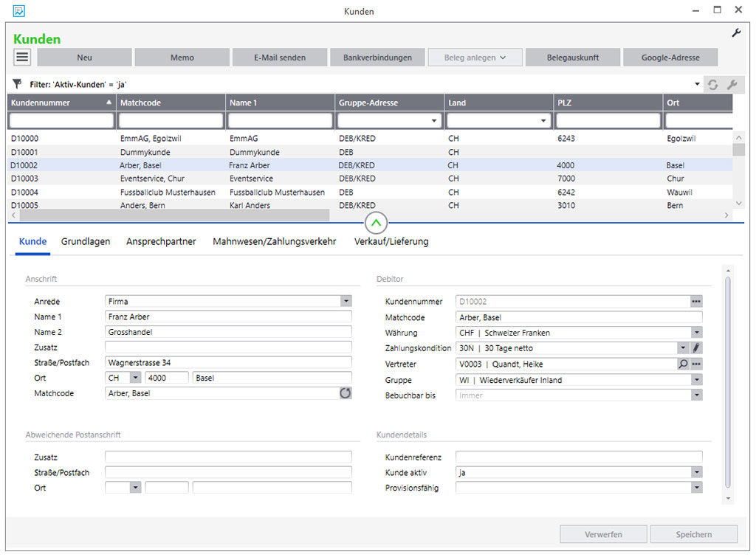The width and height of the screenshot is (756, 557).
Task: Click the Name 2 field containing Grosshandel
Action: pos(228,332)
